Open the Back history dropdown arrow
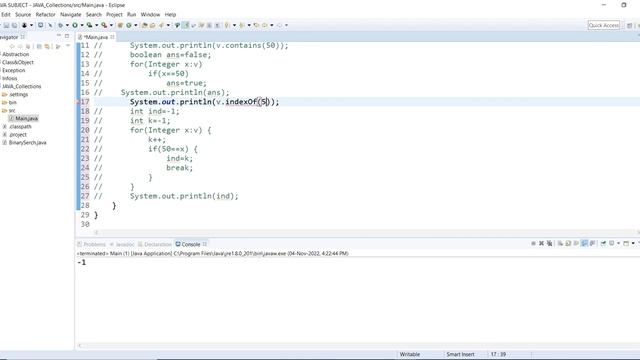Screen dimensions: 640x360 (271, 25)
